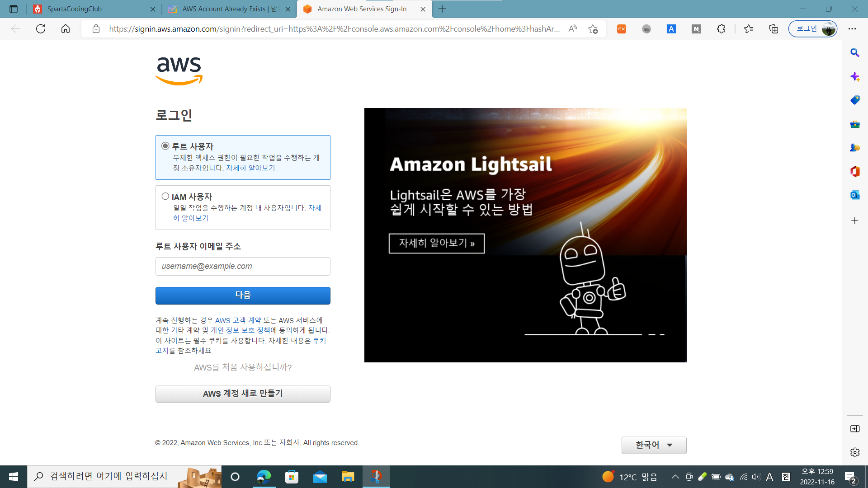The width and height of the screenshot is (868, 488).
Task: Click the blue A extension icon
Action: (x=671, y=29)
